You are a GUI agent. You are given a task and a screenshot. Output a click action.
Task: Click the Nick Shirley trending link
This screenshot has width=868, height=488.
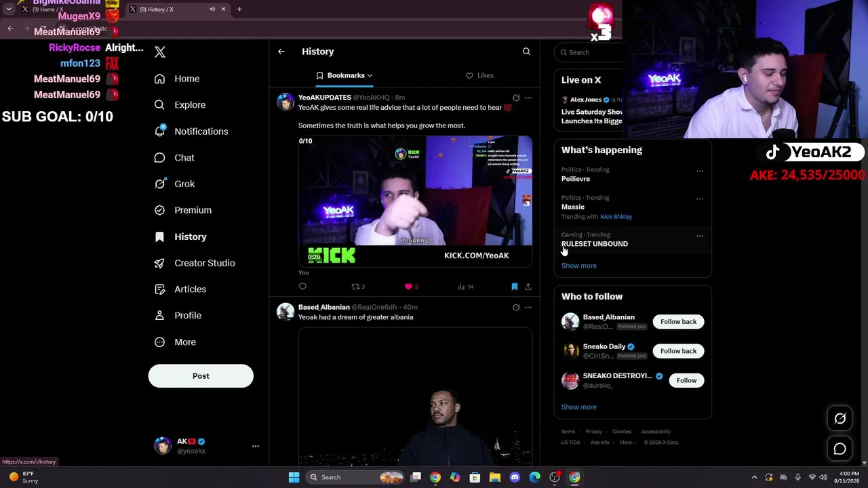coord(616,217)
